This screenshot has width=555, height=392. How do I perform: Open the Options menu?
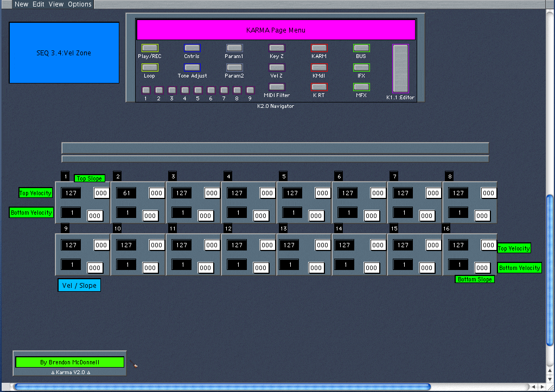pyautogui.click(x=79, y=4)
